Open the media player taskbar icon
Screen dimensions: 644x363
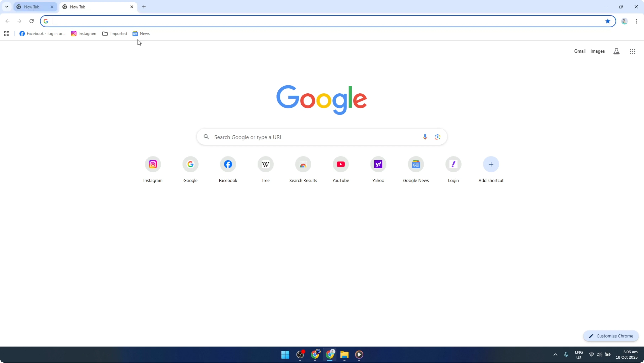[x=359, y=355]
